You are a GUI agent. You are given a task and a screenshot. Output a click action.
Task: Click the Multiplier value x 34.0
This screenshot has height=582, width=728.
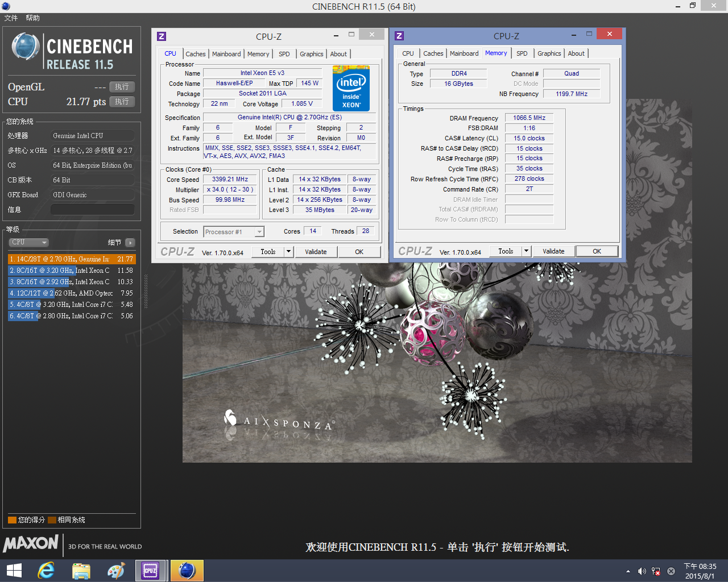[230, 190]
